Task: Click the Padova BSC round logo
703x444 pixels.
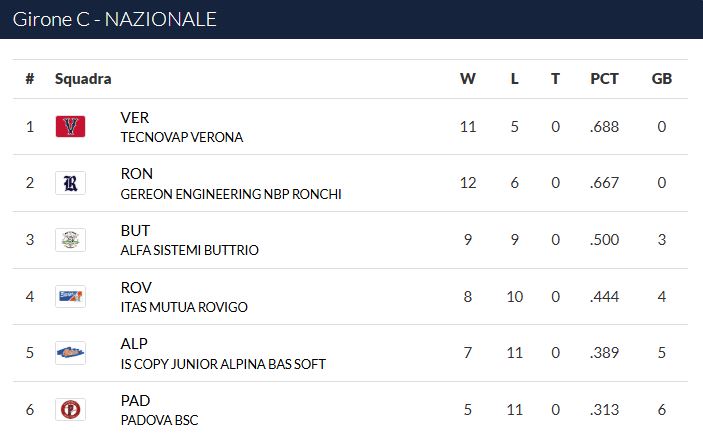Action: [70, 409]
